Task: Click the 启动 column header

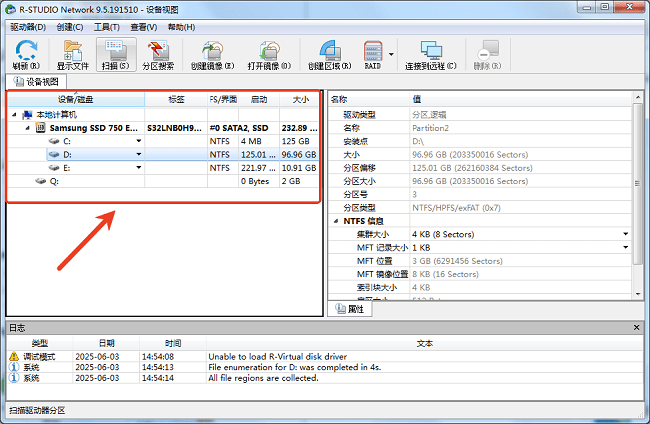Action: [x=259, y=99]
